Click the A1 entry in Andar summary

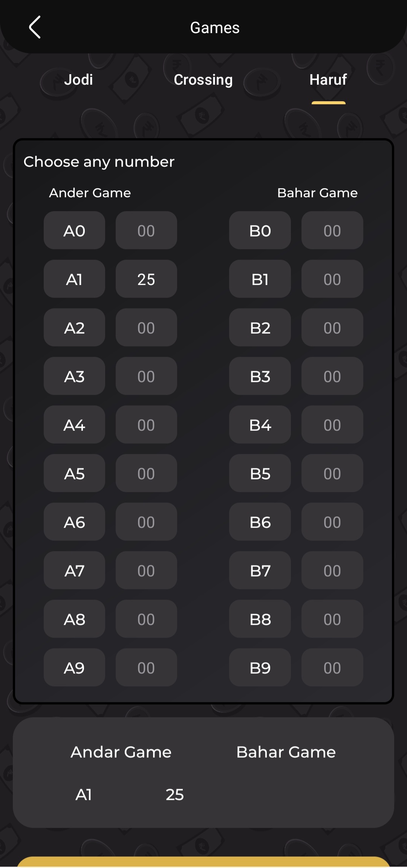pos(84,795)
